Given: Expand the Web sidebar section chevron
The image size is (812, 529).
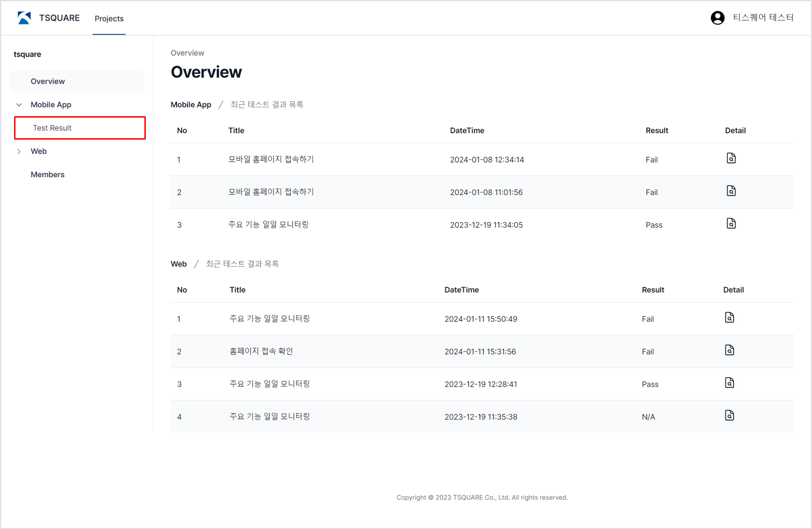Looking at the screenshot, I should [19, 151].
